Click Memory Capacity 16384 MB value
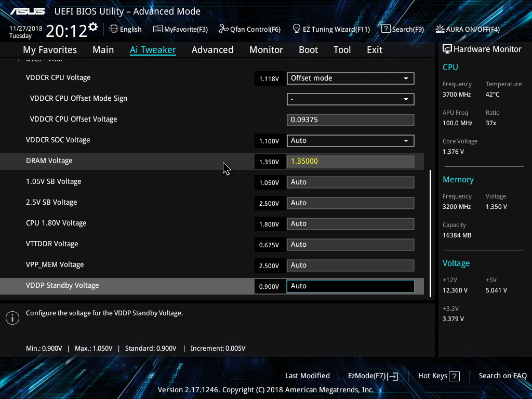Image resolution: width=532 pixels, height=399 pixels. pos(457,235)
